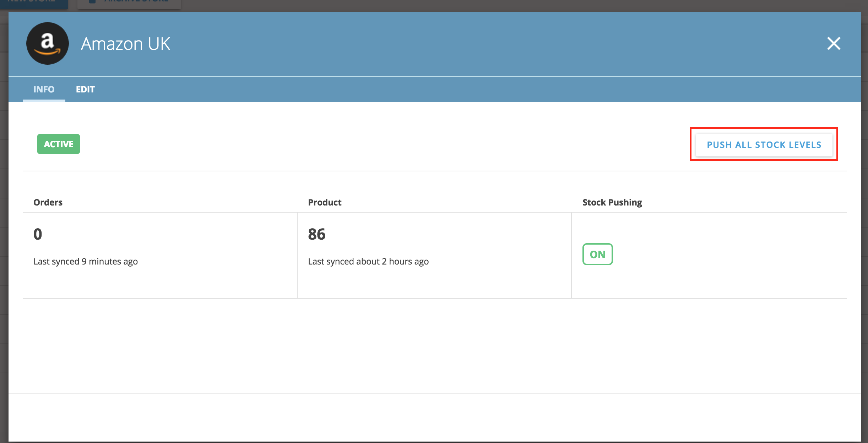This screenshot has height=443, width=868.
Task: Click the Stock Pushing column header
Action: (x=612, y=202)
